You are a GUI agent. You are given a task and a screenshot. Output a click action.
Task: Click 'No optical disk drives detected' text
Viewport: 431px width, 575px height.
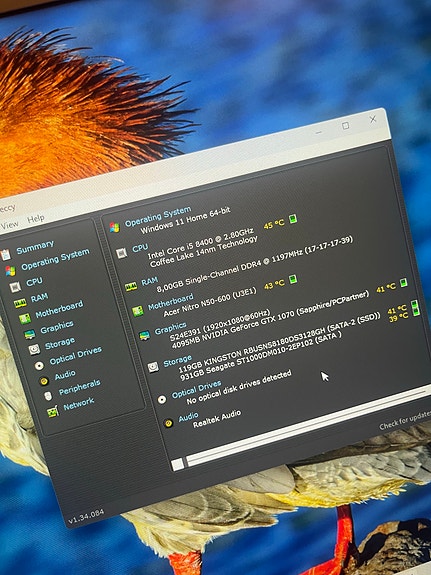tap(239, 387)
